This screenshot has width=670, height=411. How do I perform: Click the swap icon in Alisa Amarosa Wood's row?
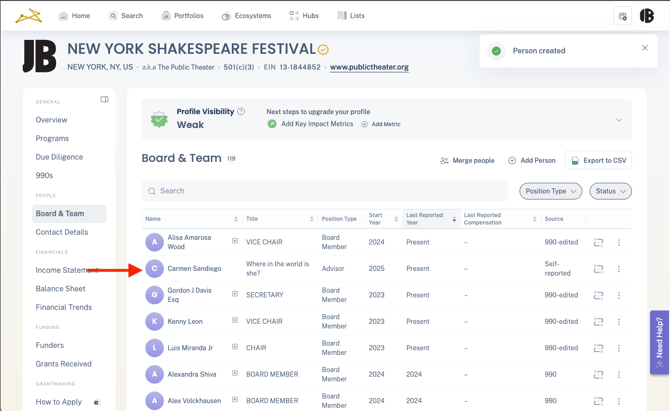pos(598,242)
